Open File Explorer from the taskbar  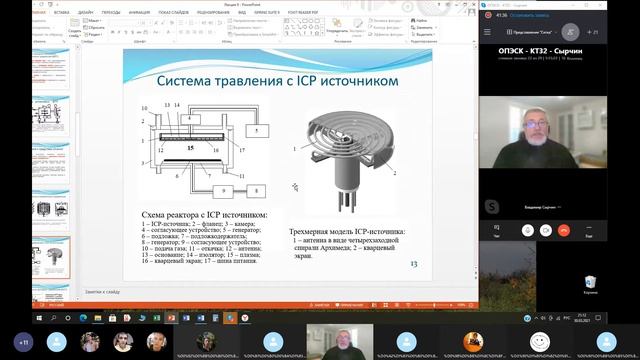(98, 318)
